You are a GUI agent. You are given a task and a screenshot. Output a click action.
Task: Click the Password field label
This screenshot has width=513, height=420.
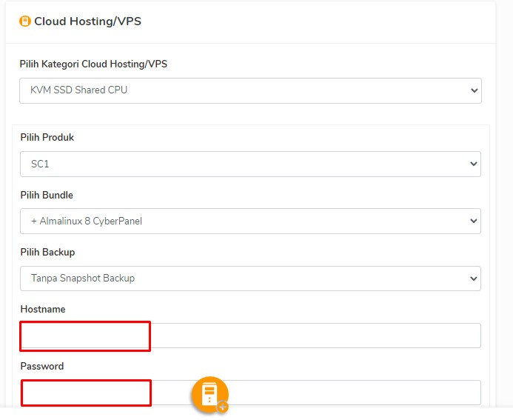click(x=42, y=366)
